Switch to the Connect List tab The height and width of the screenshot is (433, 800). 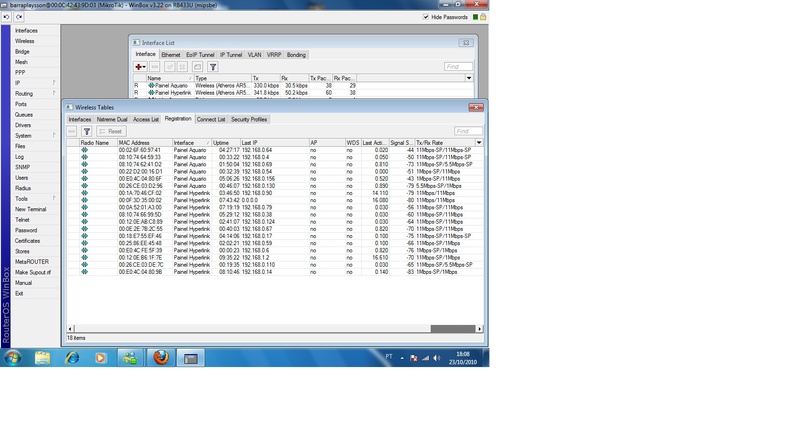point(211,119)
